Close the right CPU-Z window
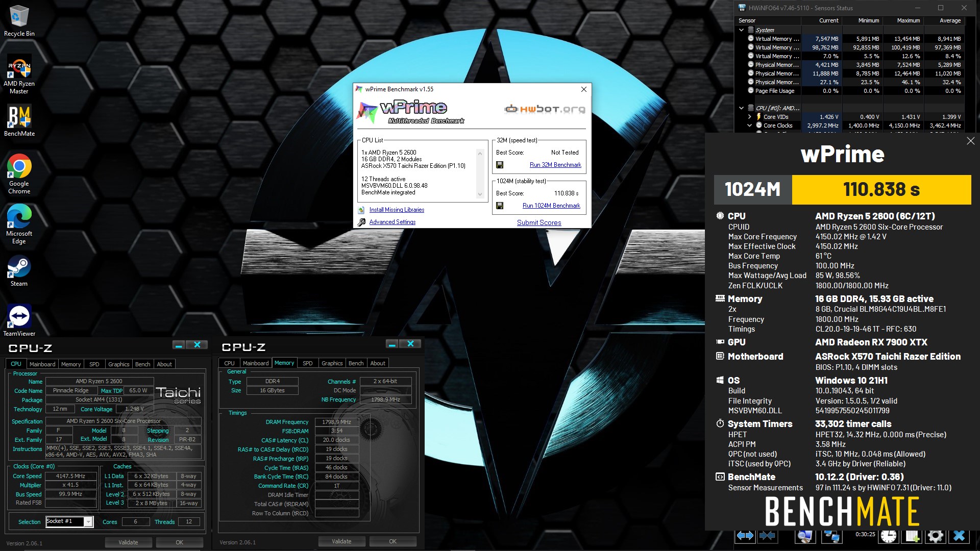This screenshot has width=980, height=551. [x=410, y=344]
